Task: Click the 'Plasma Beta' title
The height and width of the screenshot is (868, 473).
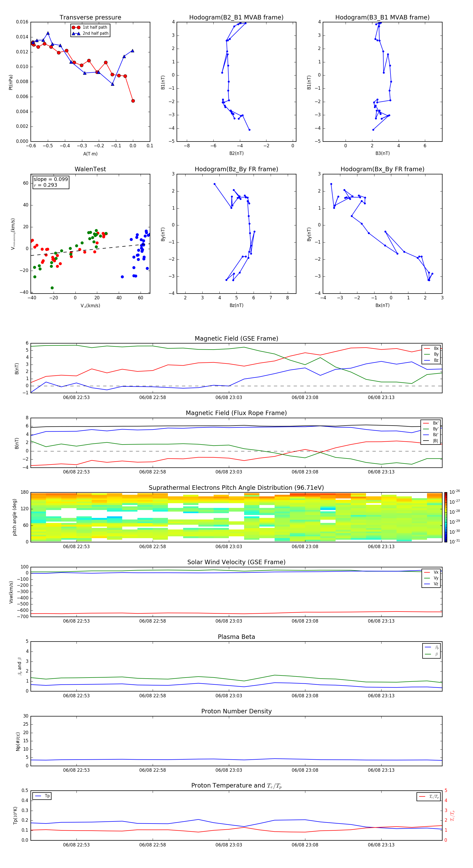Action: point(236,637)
